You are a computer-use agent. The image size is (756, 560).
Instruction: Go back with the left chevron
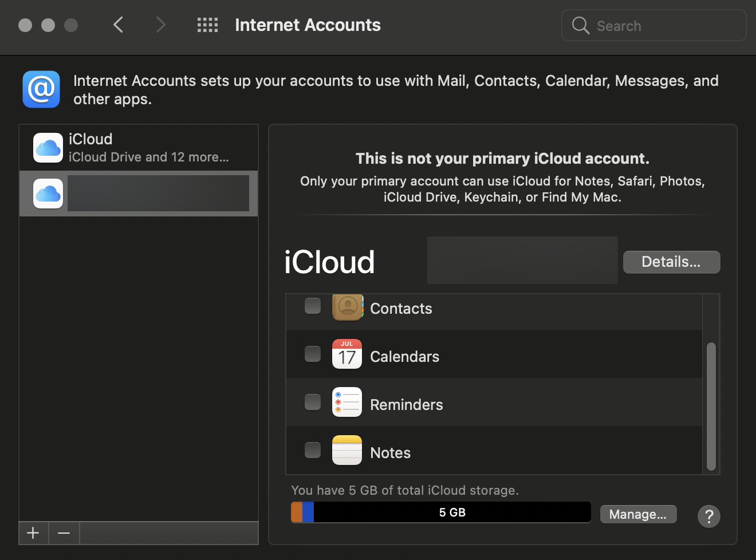coord(119,25)
